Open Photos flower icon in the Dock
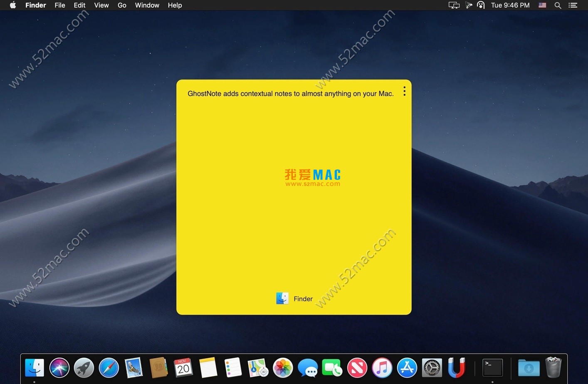The width and height of the screenshot is (588, 384). click(283, 368)
